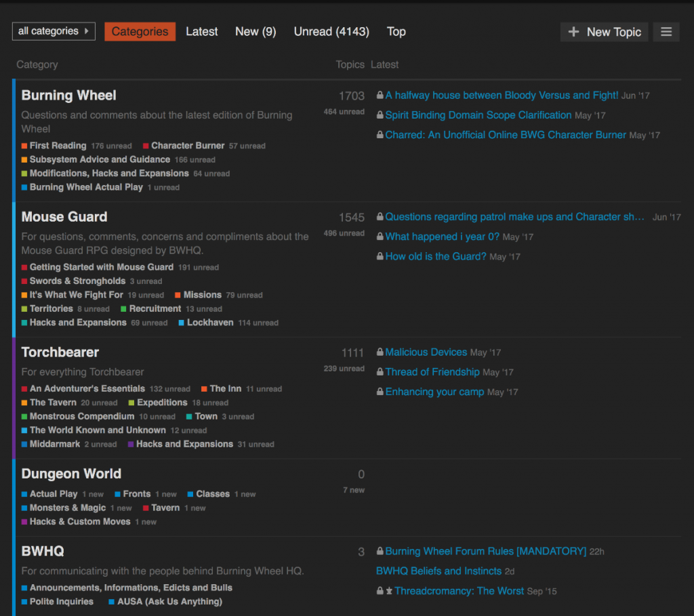Image resolution: width=694 pixels, height=616 pixels.
Task: Open Charred: An Unofficial Online BWG topic
Action: pos(506,135)
